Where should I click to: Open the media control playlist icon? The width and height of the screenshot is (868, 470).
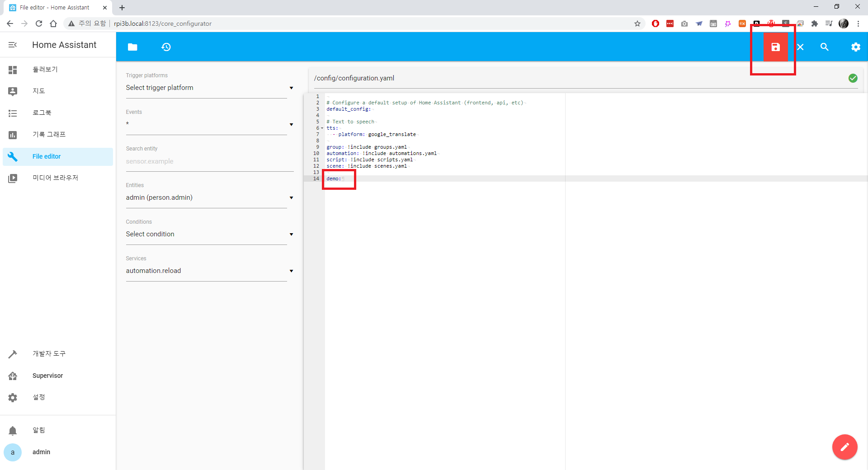[829, 23]
